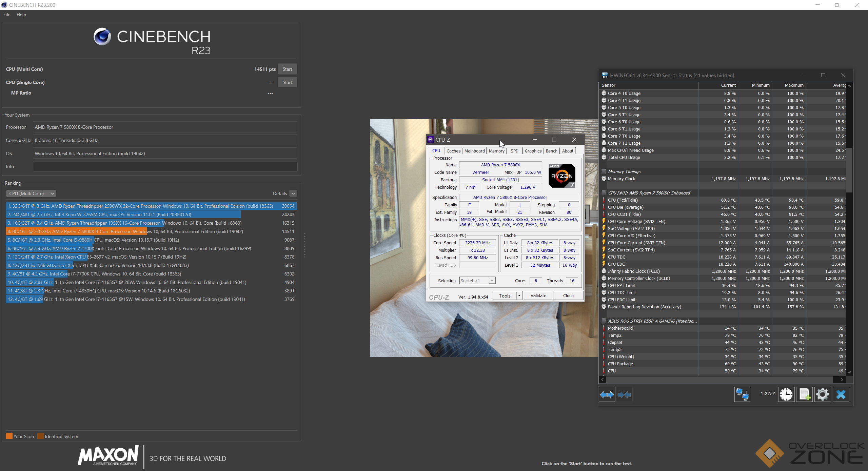This screenshot has width=868, height=471.
Task: Click HWiNFO expand columns arrows icon
Action: pos(607,394)
